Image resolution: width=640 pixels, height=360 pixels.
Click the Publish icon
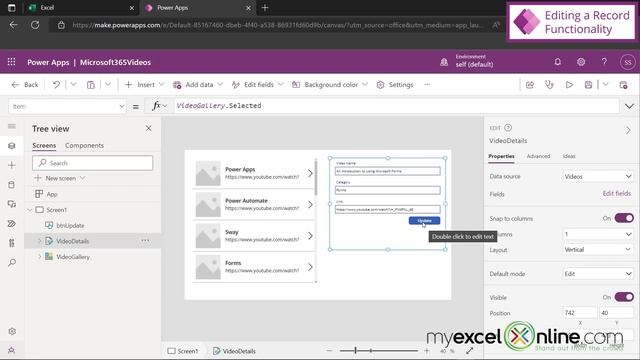pyautogui.click(x=623, y=85)
